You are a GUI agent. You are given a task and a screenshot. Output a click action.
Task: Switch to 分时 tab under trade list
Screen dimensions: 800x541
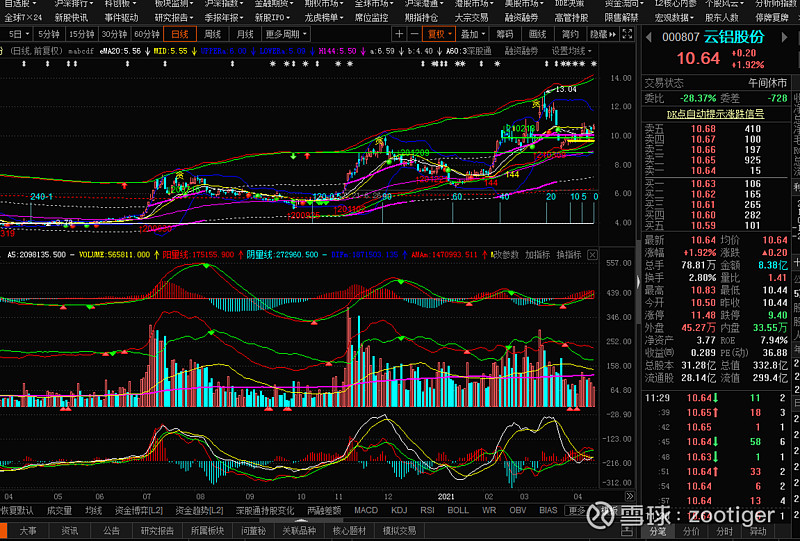pyautogui.click(x=724, y=532)
